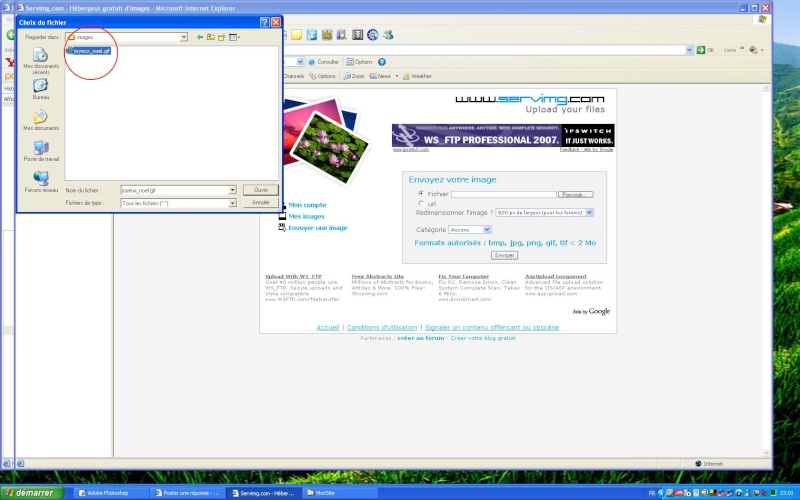Click the démarrer start button
The height and width of the screenshot is (500, 800).
point(32,492)
